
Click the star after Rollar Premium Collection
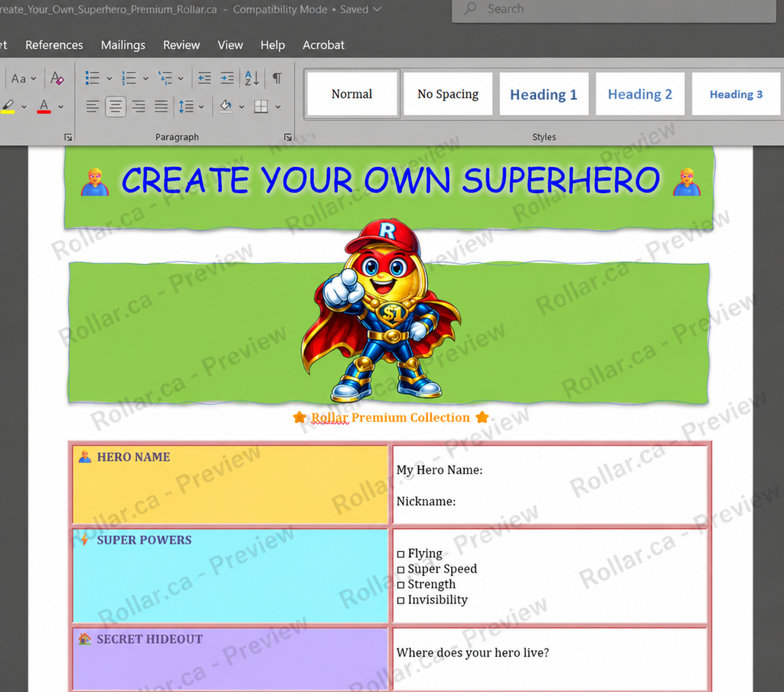click(x=482, y=417)
